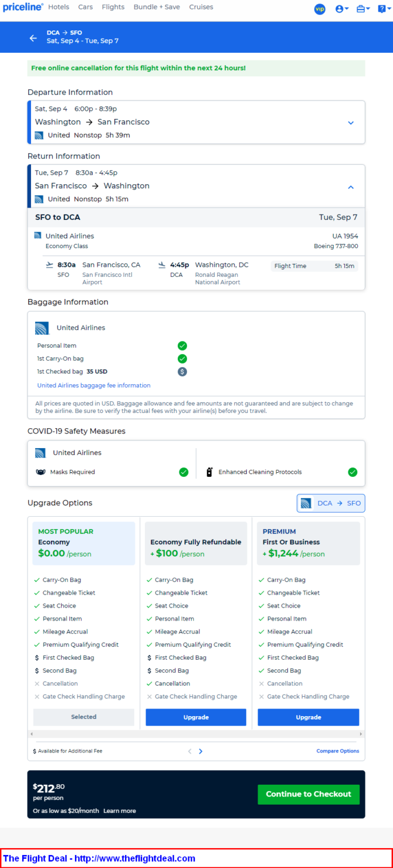Click the landing plane icon by 4:45p
This screenshot has width=393, height=868.
coord(162,265)
